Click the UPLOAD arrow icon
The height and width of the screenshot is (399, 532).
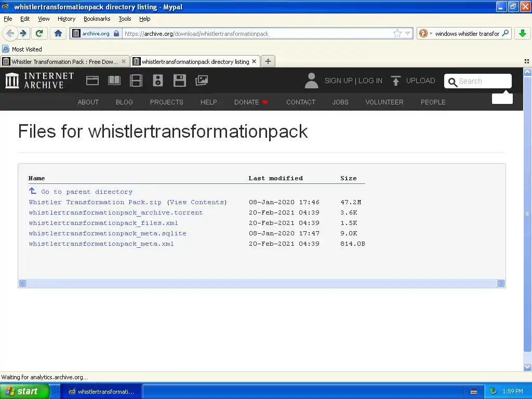[x=395, y=81]
